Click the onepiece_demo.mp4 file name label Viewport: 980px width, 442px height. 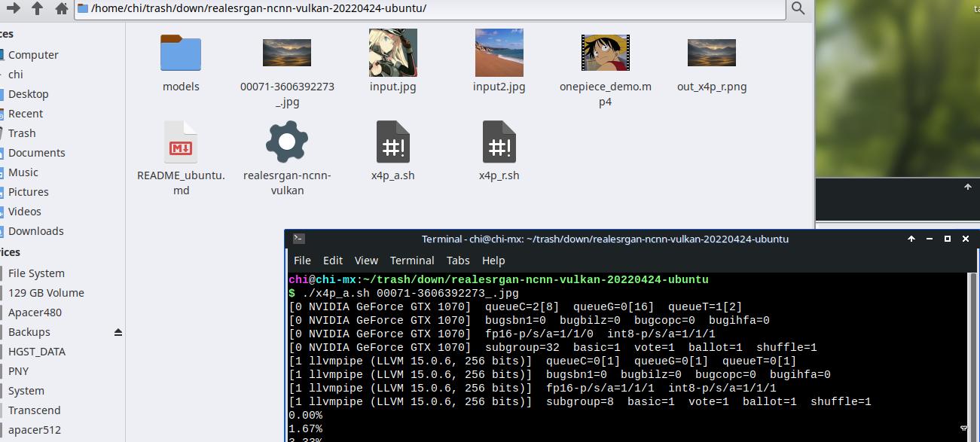[x=606, y=94]
